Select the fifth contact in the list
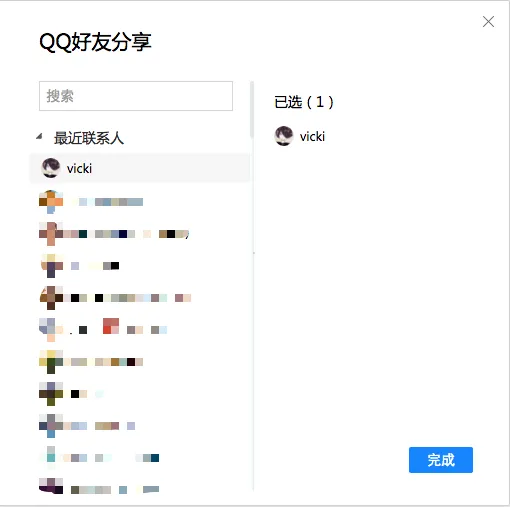 pos(140,298)
